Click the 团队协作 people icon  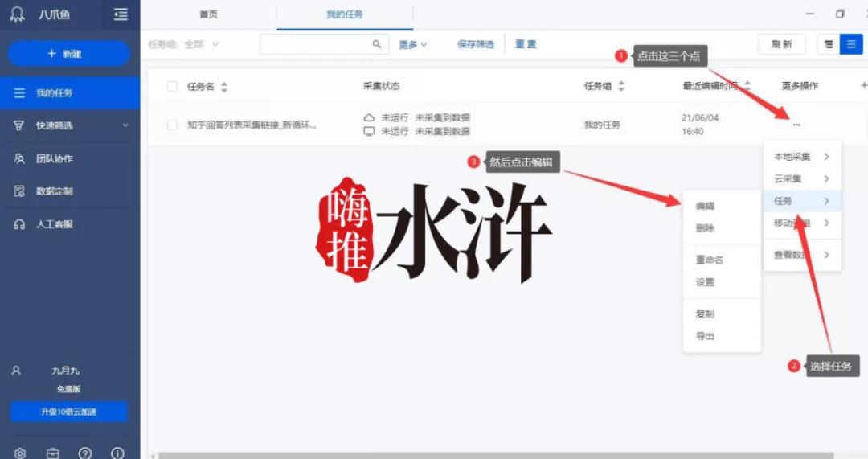18,159
